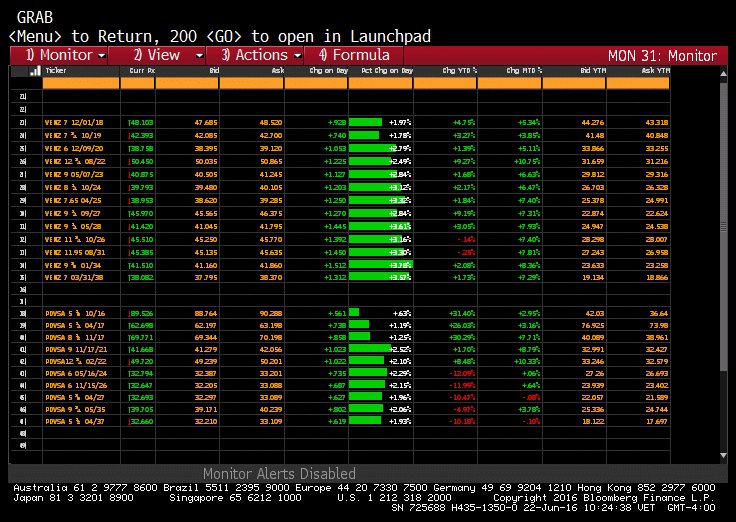Click the Monitor Alerts Disabled status text

tap(279, 473)
